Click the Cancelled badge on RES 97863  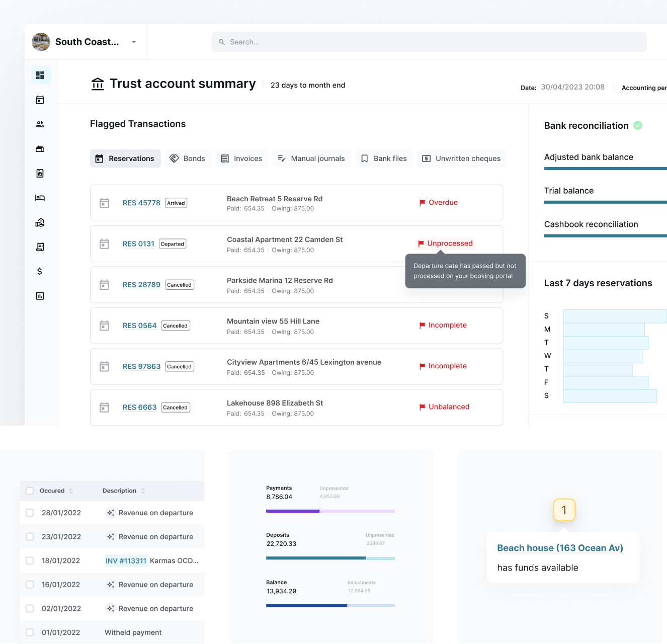[x=180, y=367]
